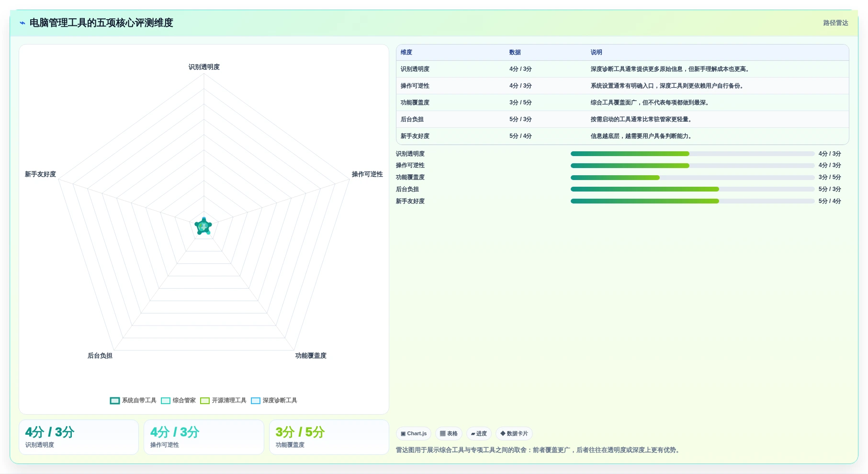Viewport: 868px width, 474px height.
Task: Toggle the 深度诊断工具 legend swatch
Action: 256,401
